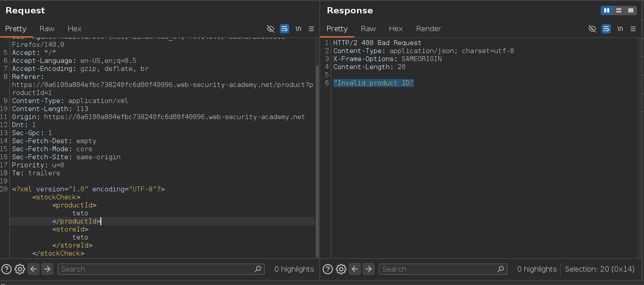Select Request Raw tab
The image size is (644, 285).
[47, 29]
